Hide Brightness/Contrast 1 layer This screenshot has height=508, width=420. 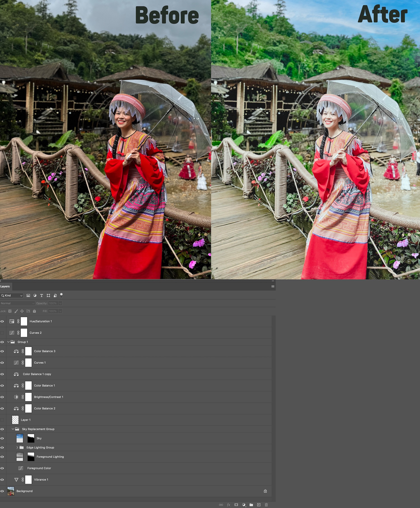point(2,397)
